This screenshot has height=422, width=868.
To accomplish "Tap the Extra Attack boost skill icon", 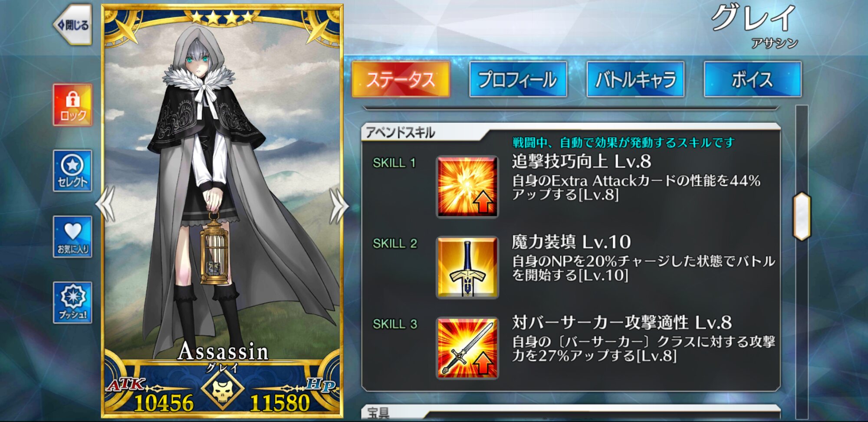I will click(x=467, y=187).
